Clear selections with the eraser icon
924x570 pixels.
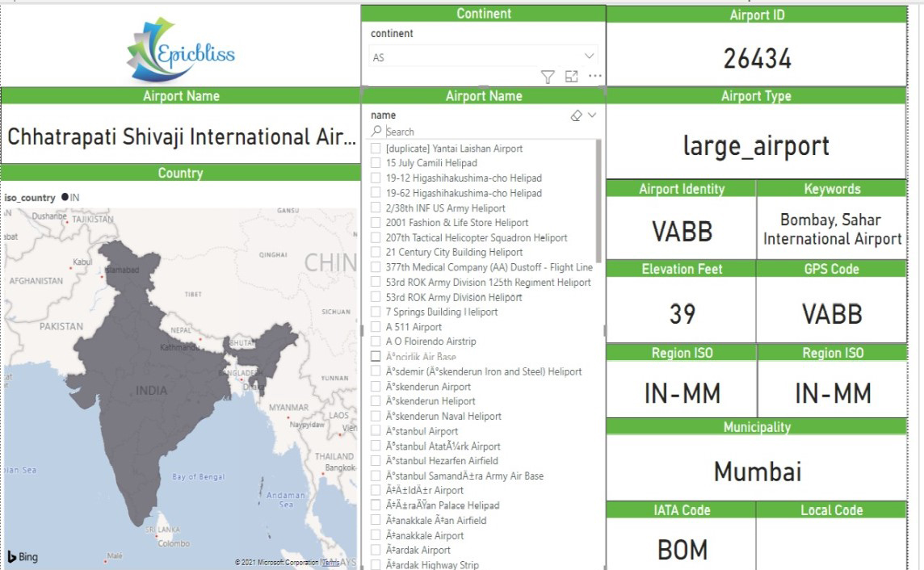[x=576, y=115]
